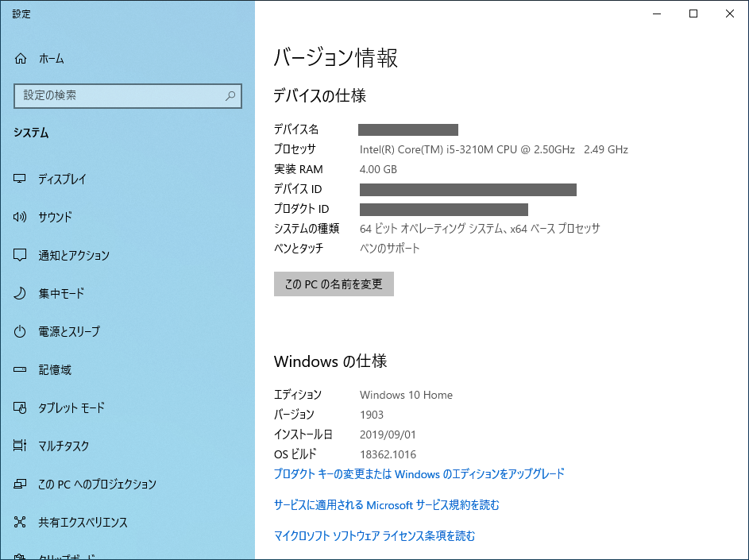This screenshot has height=560, width=749.
Task: Click the Windows 10 Home edition value
Action: pos(406,395)
